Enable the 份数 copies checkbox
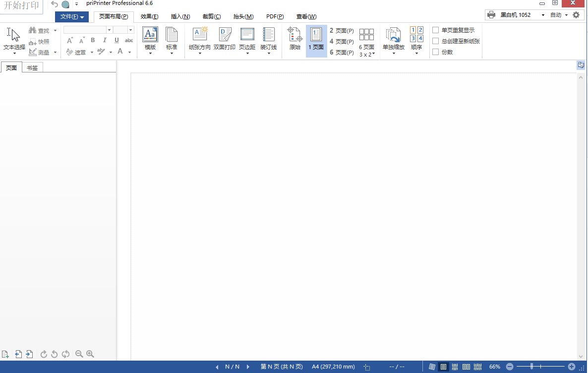The height and width of the screenshot is (373, 588). [x=435, y=52]
